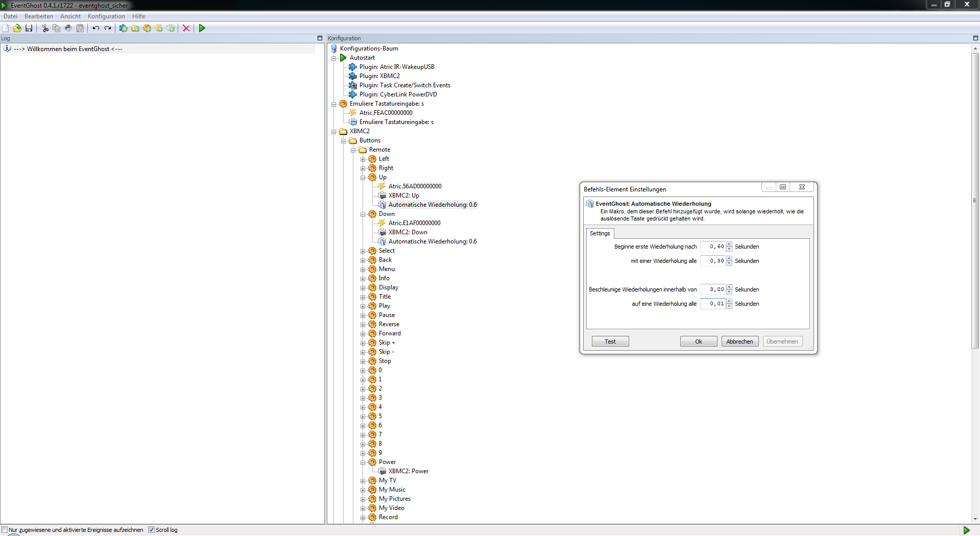Select the Settings tab in dialog

[x=600, y=233]
